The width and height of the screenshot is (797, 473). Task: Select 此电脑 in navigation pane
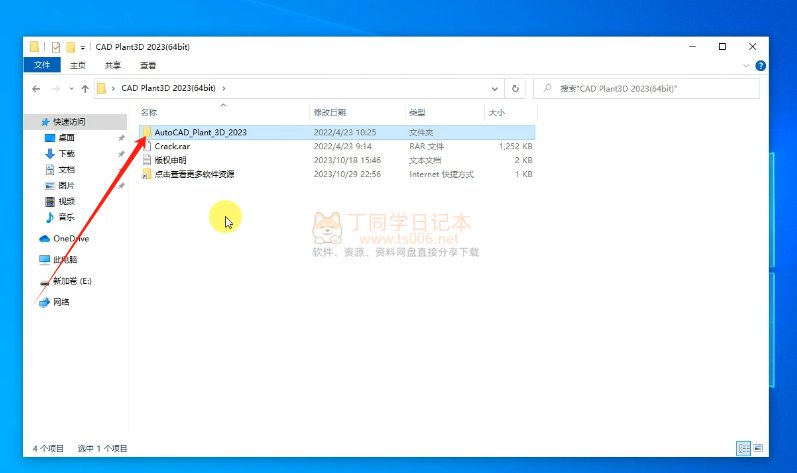pos(64,259)
